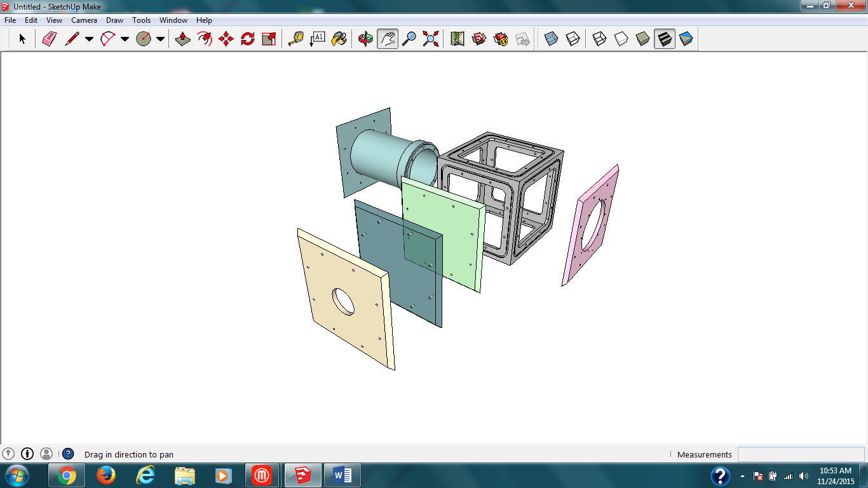Click the Measurements input box
Screen dimensions: 868x488
pos(800,454)
